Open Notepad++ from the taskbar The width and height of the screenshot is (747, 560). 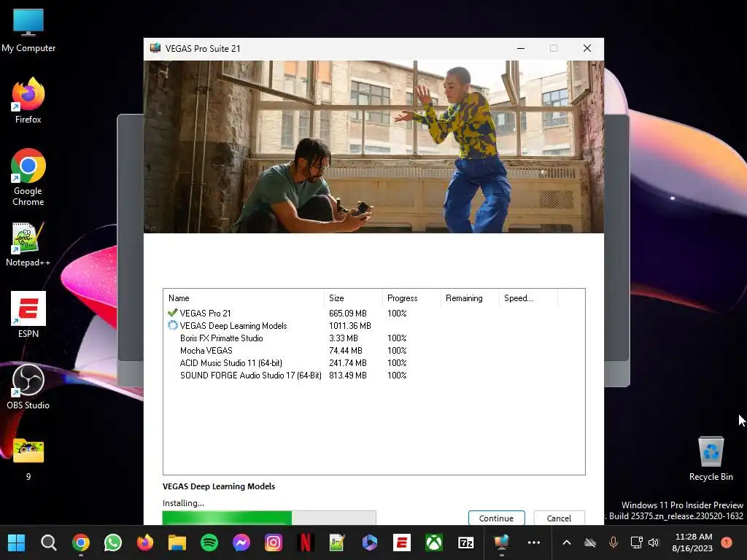337,542
